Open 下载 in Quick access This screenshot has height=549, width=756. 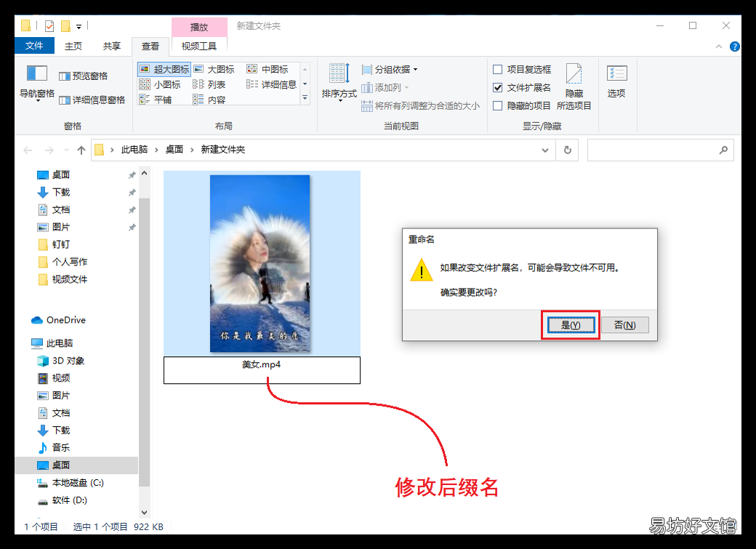61,192
